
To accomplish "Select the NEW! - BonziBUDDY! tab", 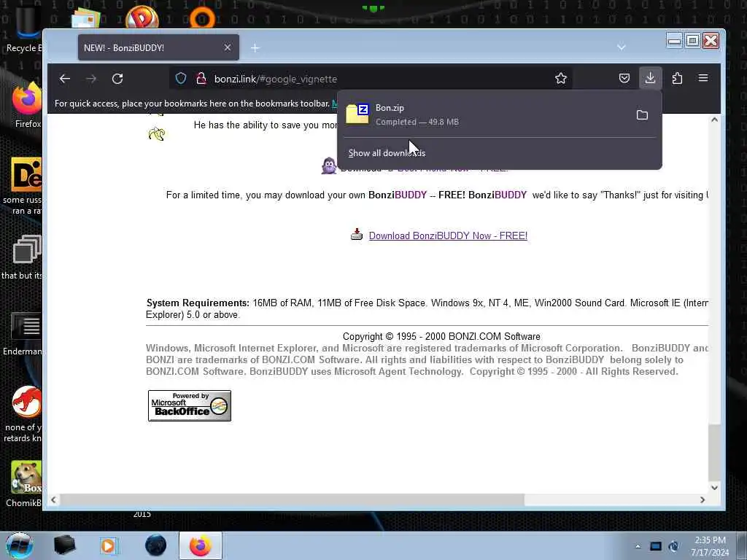I will [158, 47].
